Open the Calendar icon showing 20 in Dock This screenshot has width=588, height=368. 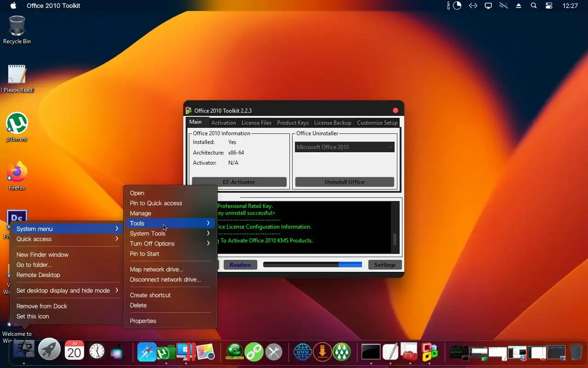click(74, 351)
